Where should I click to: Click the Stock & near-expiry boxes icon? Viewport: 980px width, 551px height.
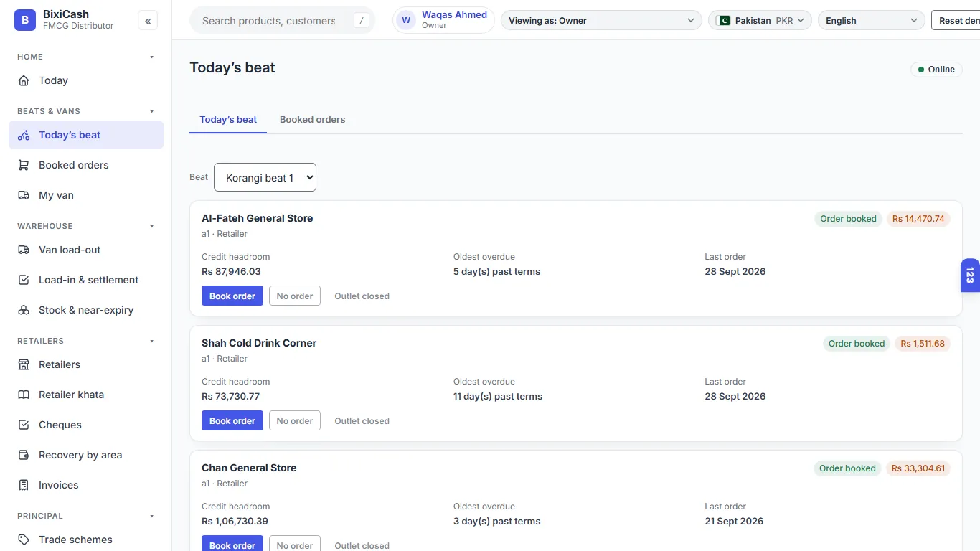[x=24, y=310]
